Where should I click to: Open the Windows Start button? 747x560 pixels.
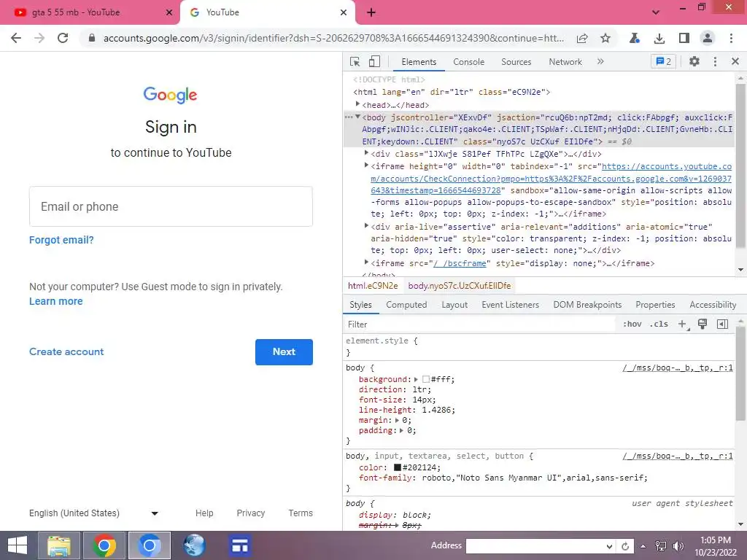point(18,545)
